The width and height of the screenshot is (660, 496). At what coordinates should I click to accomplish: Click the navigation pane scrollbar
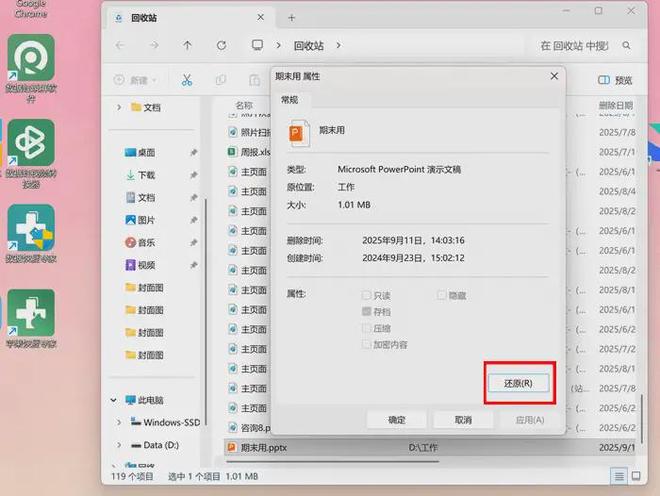click(206, 312)
